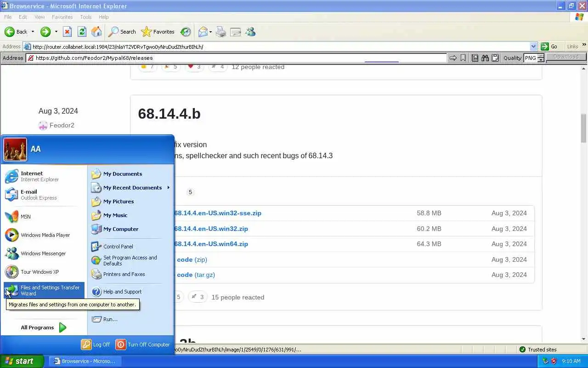Click the github.com address input field
This screenshot has height=368, width=588.
236,58
